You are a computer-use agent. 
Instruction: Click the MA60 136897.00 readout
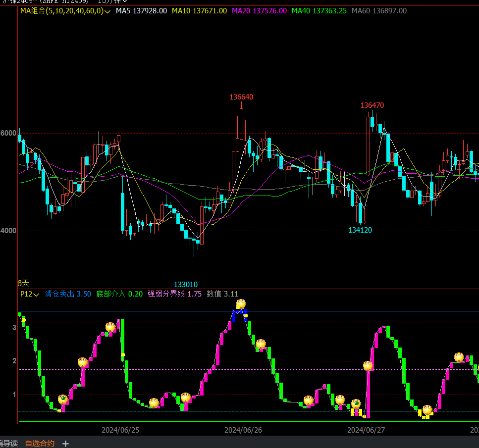click(x=379, y=11)
